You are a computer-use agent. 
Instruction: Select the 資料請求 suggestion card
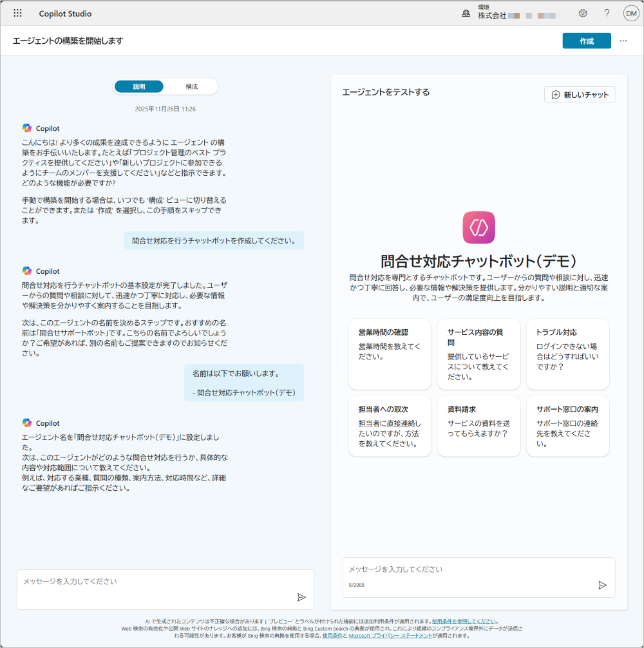click(x=478, y=426)
